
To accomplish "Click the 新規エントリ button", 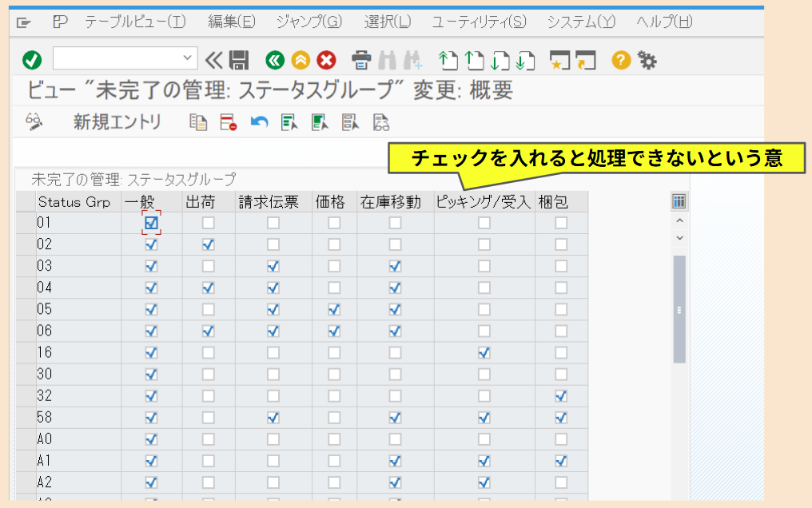I will (117, 122).
